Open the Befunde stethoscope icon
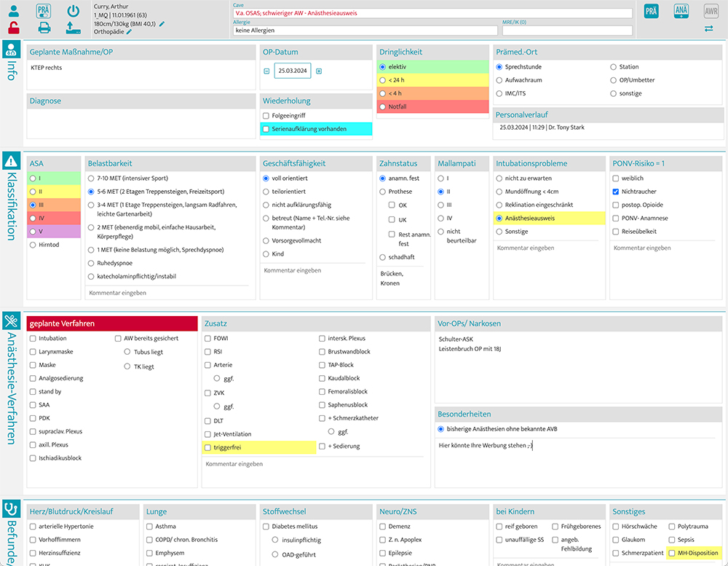 12,509
